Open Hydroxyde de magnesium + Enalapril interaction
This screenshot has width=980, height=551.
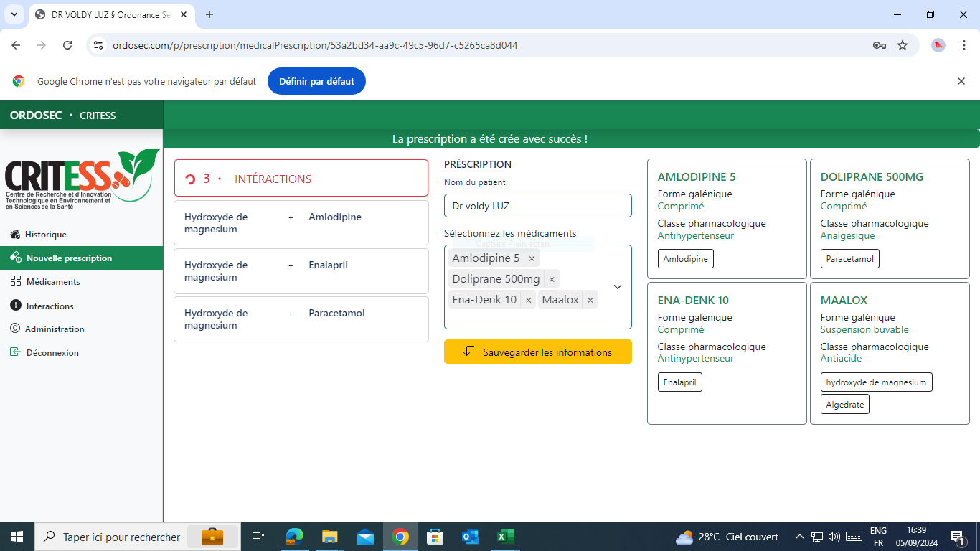(x=301, y=271)
